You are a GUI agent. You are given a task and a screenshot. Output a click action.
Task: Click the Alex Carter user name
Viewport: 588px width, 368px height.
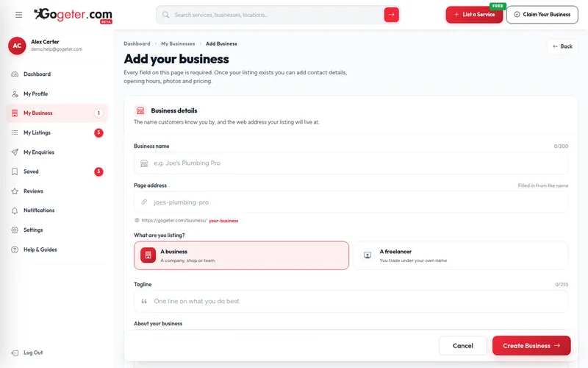(45, 42)
